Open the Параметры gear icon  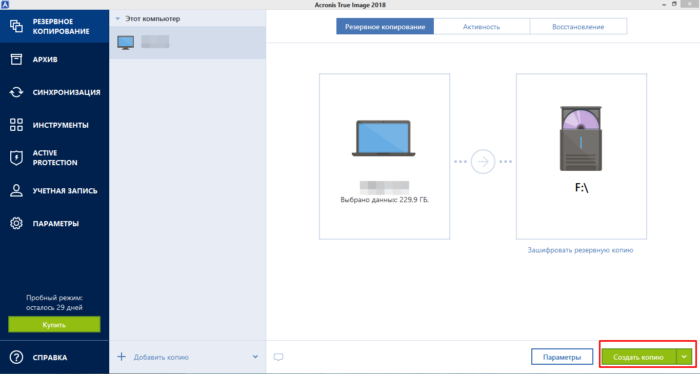coord(17,223)
